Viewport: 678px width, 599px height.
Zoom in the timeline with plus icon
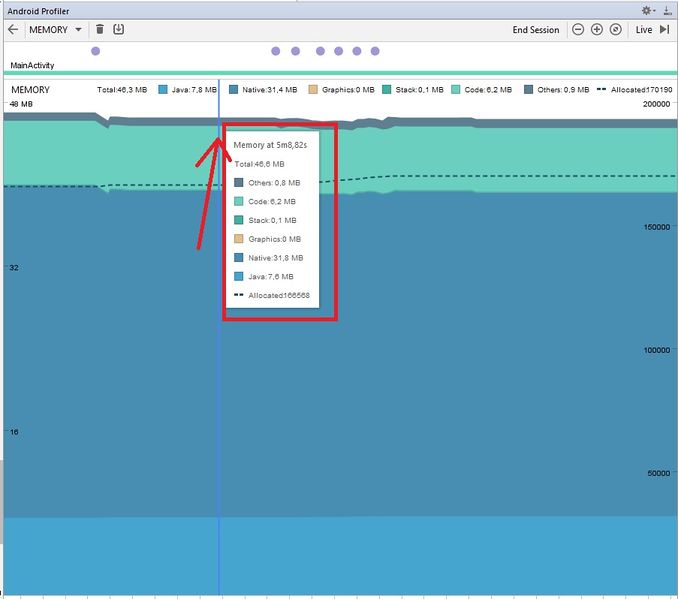pyautogui.click(x=597, y=29)
